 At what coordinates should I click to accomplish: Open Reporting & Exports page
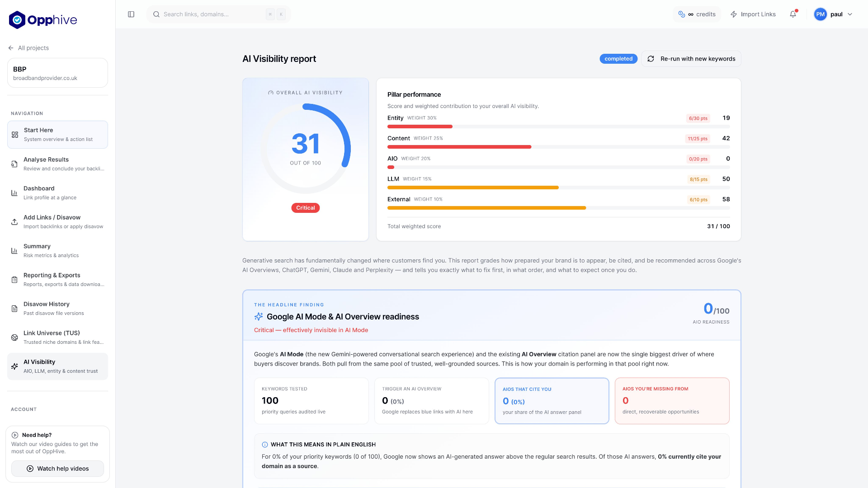[57, 280]
